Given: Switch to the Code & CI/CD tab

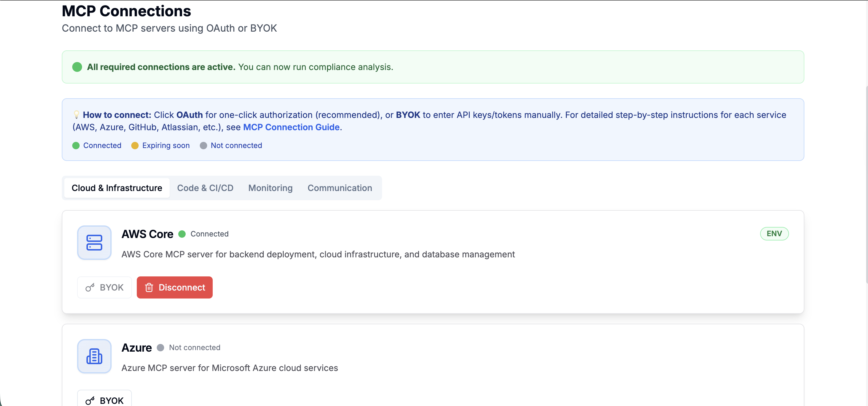Looking at the screenshot, I should pyautogui.click(x=205, y=188).
